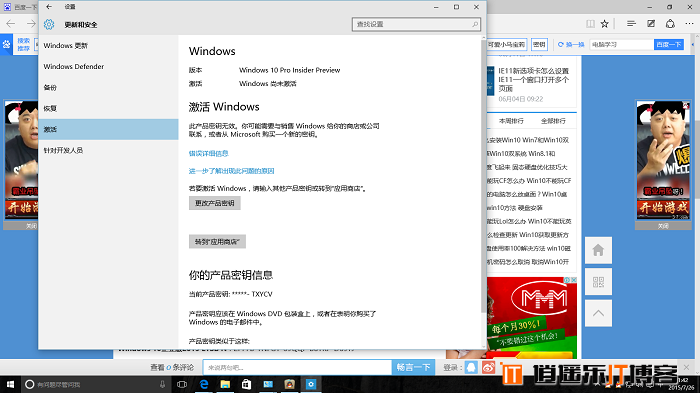Viewport: 700px width, 393px height.
Task: Click the magnifier icon in Settings search
Action: (x=475, y=24)
